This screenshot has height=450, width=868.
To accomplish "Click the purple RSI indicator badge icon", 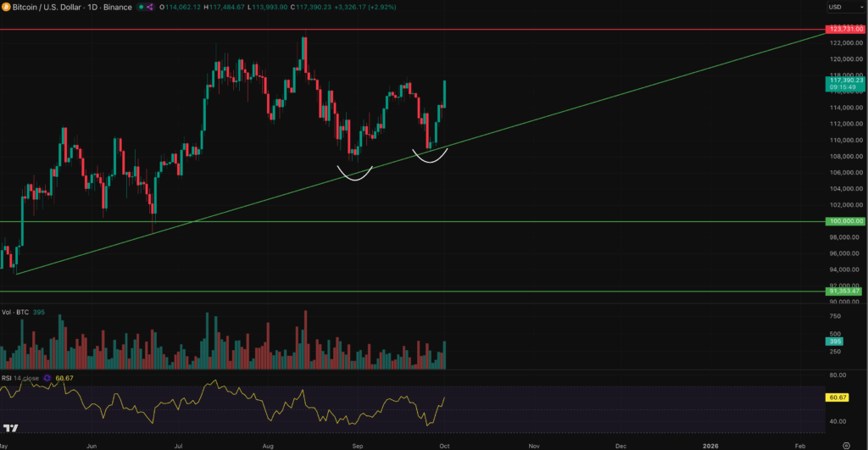I will tap(47, 378).
